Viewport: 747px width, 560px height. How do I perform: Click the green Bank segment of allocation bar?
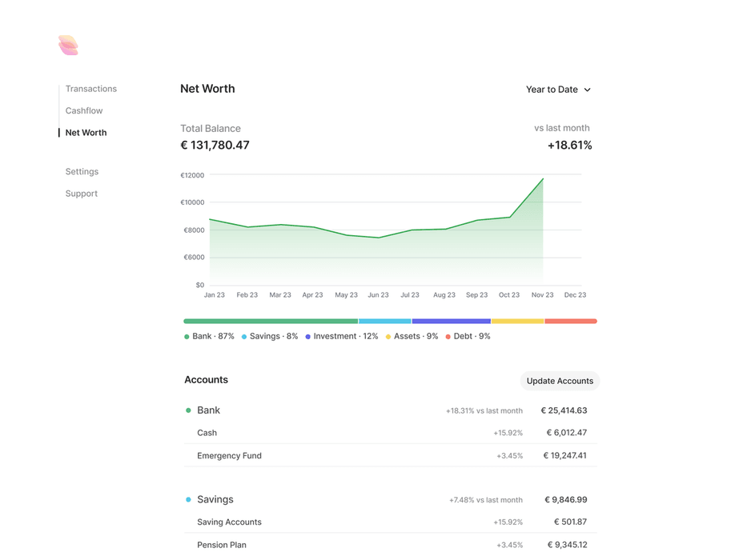tap(271, 322)
